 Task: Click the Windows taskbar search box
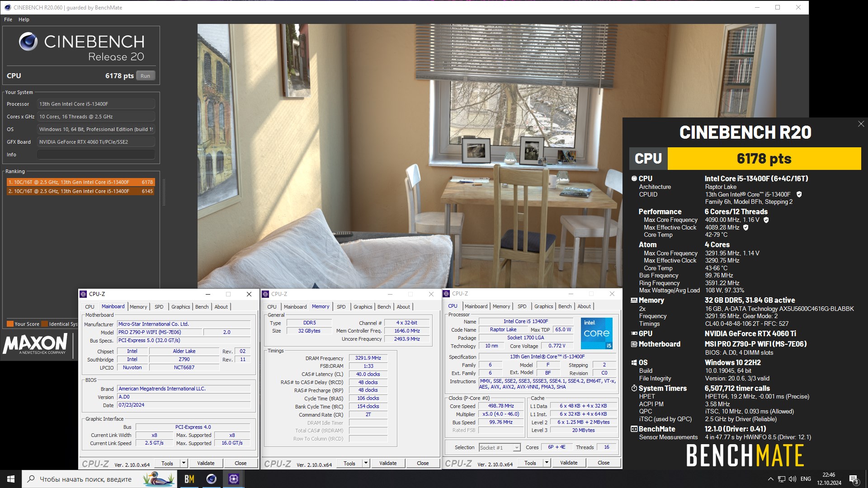click(99, 479)
